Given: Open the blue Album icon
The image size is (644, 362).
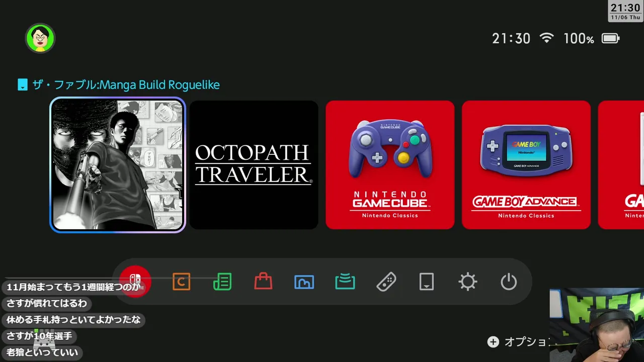Looking at the screenshot, I should 304,282.
